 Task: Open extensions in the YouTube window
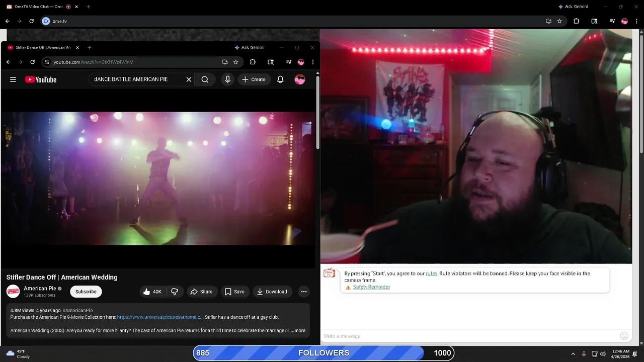tap(253, 62)
